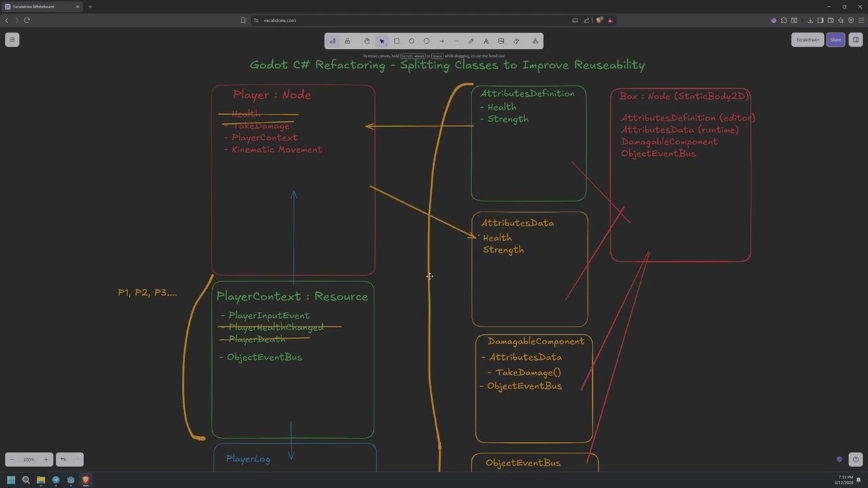Zoom out with the minus button

[x=12, y=460]
